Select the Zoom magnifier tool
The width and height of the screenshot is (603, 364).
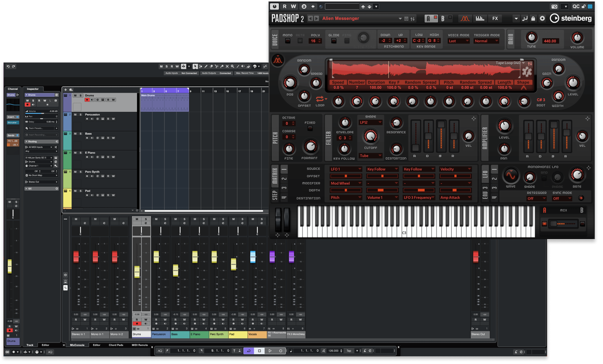click(x=233, y=67)
